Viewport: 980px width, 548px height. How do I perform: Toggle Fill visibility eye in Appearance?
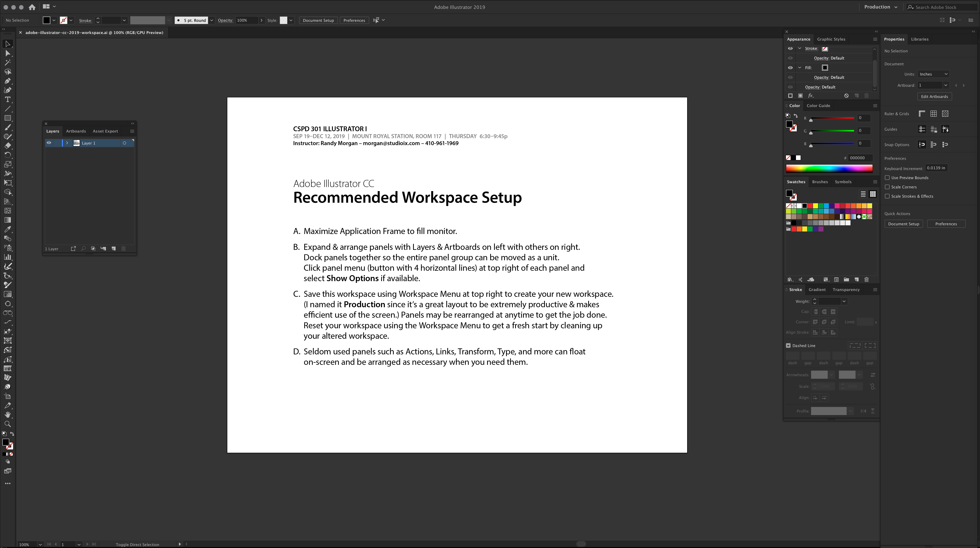tap(790, 68)
